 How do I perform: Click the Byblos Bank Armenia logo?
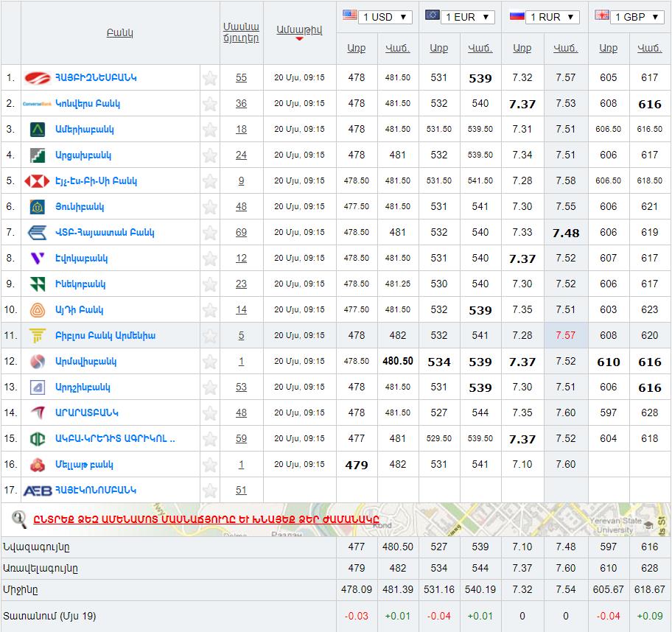(x=37, y=336)
